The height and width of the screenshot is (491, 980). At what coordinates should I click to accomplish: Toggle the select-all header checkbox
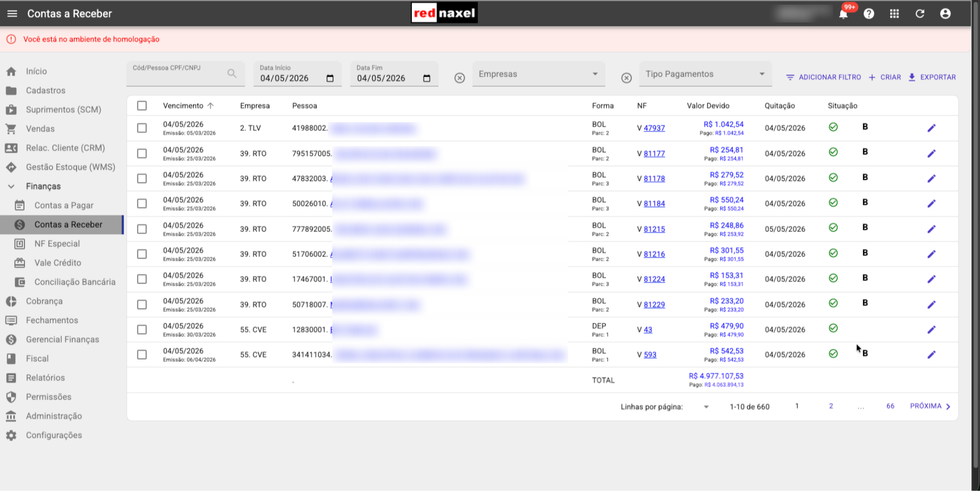click(142, 106)
